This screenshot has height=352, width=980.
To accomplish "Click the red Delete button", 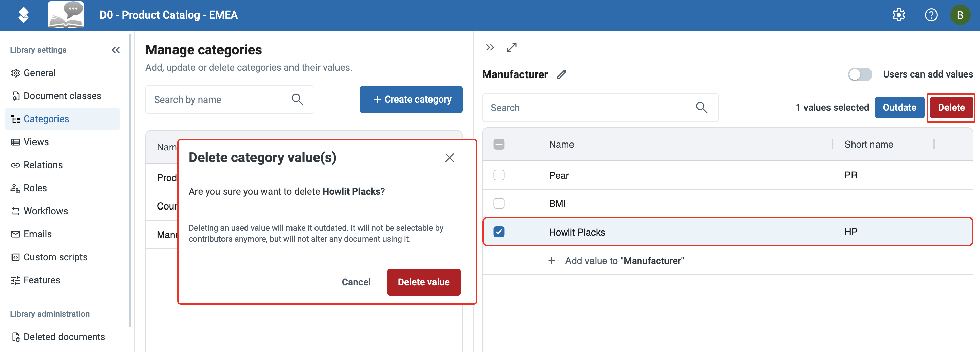I will click(x=951, y=107).
